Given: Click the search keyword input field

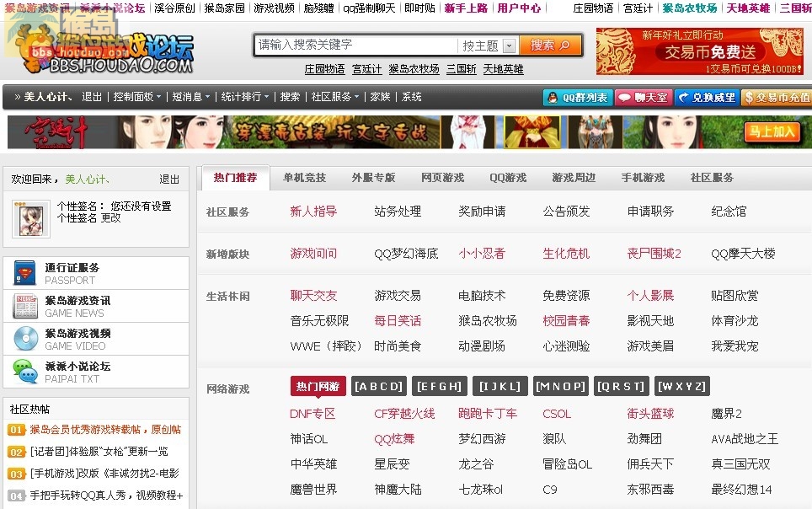Looking at the screenshot, I should [x=356, y=46].
